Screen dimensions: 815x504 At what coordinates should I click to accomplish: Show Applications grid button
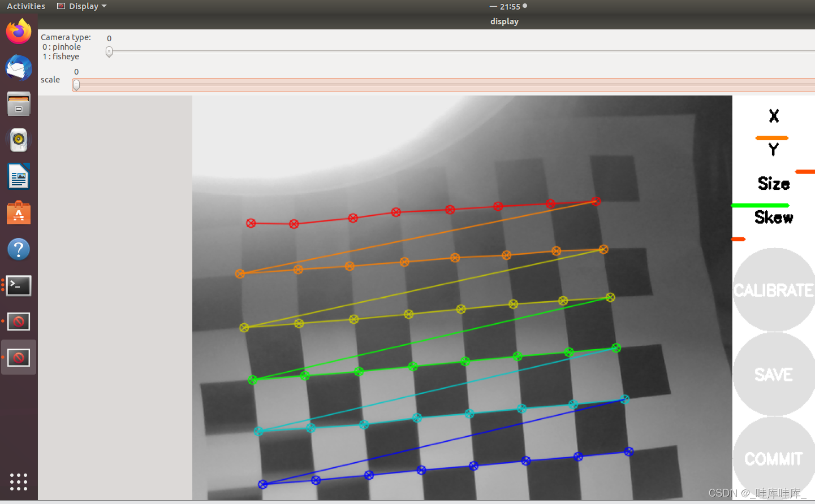point(19,481)
